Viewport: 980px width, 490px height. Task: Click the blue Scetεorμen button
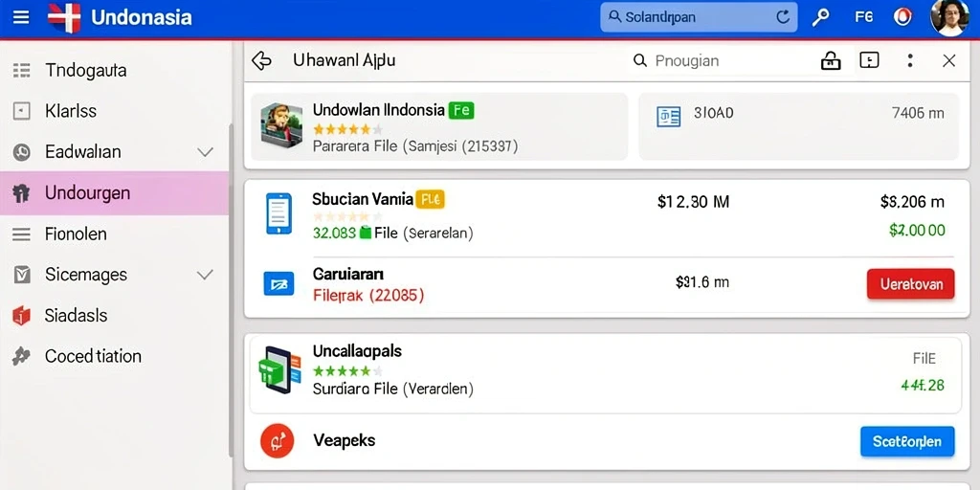(x=907, y=442)
